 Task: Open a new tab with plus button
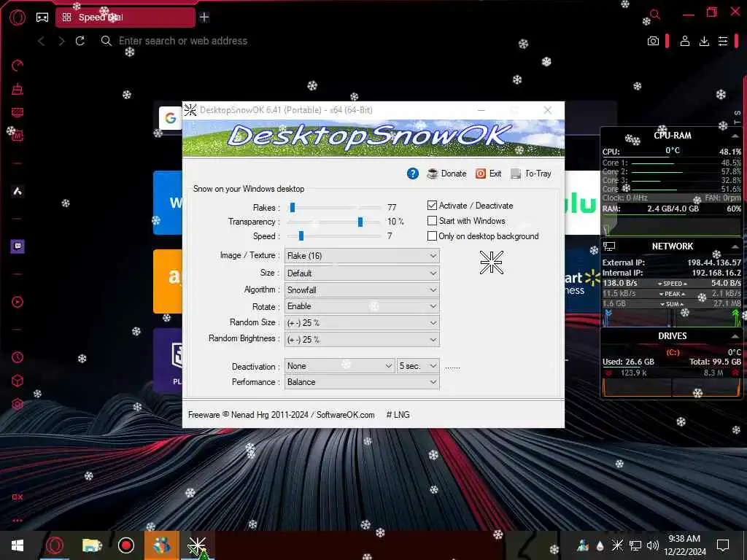tap(204, 17)
